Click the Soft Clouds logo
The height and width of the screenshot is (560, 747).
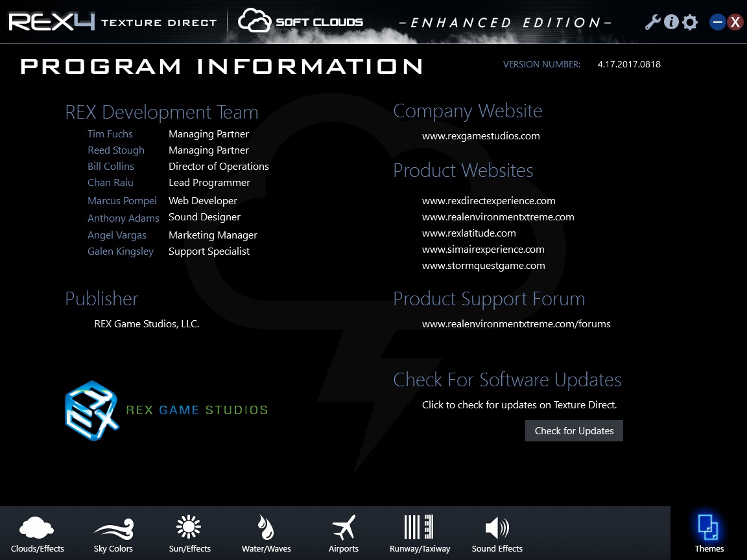301,21
